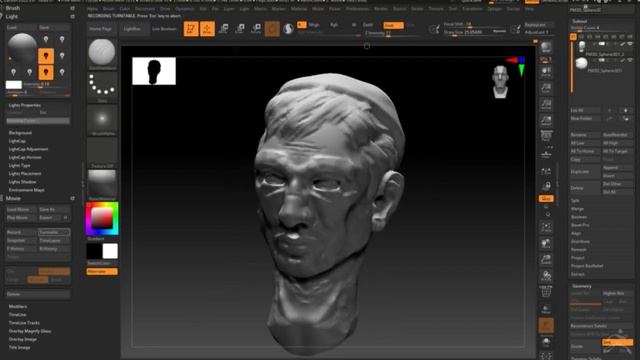Expand Movie Modifiers section
640x360 pixels.
point(18,307)
